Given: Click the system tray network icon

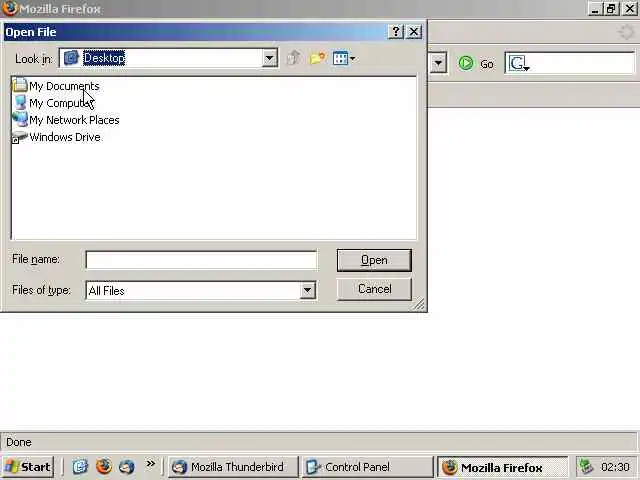Looking at the screenshot, I should pos(586,467).
